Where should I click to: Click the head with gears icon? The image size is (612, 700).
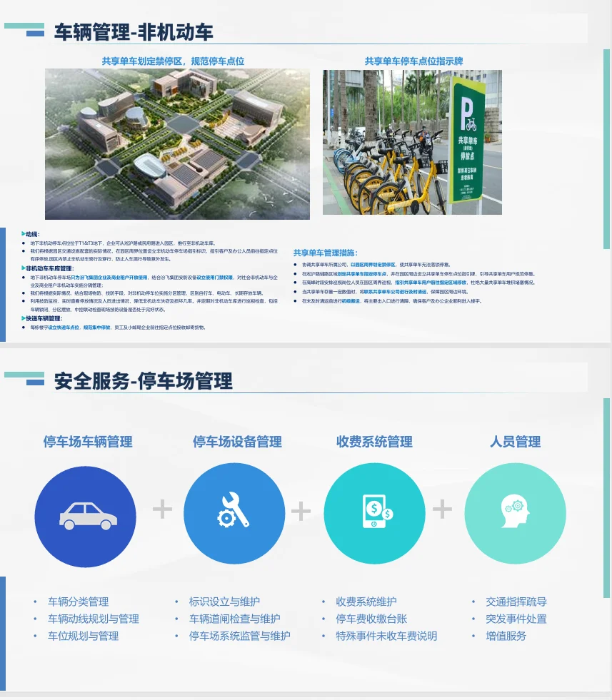tap(514, 512)
